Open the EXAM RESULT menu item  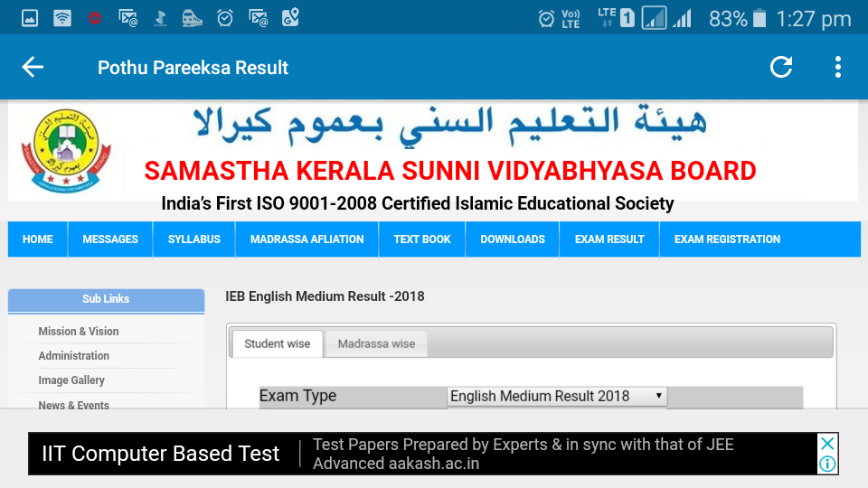(x=609, y=239)
